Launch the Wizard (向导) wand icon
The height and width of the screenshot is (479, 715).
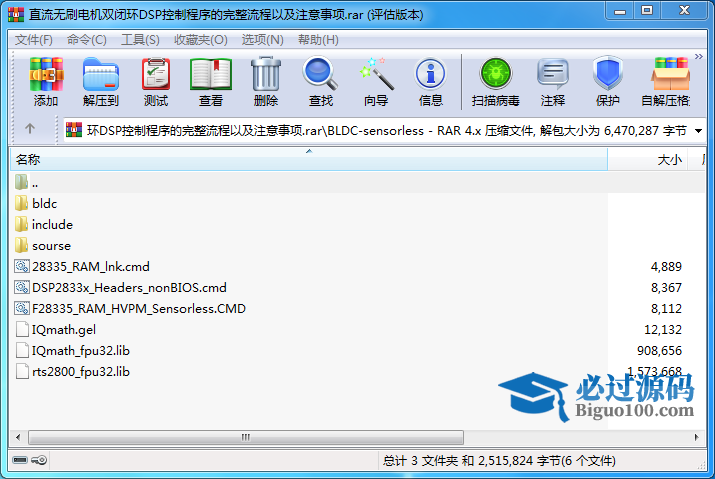(376, 81)
